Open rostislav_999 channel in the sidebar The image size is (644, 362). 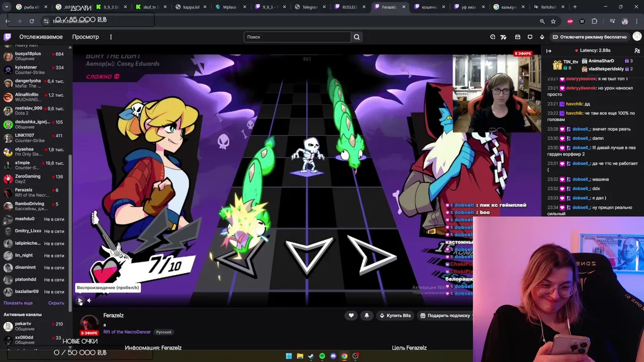coord(34,110)
